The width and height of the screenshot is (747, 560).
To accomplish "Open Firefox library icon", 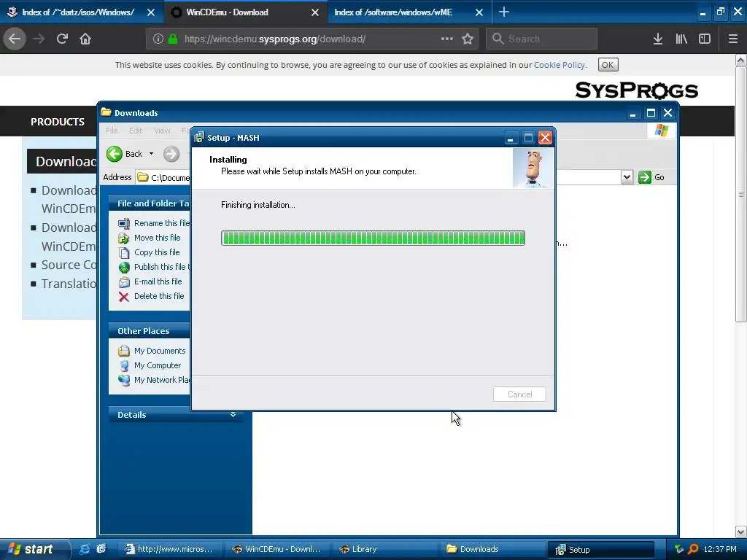I will click(681, 39).
